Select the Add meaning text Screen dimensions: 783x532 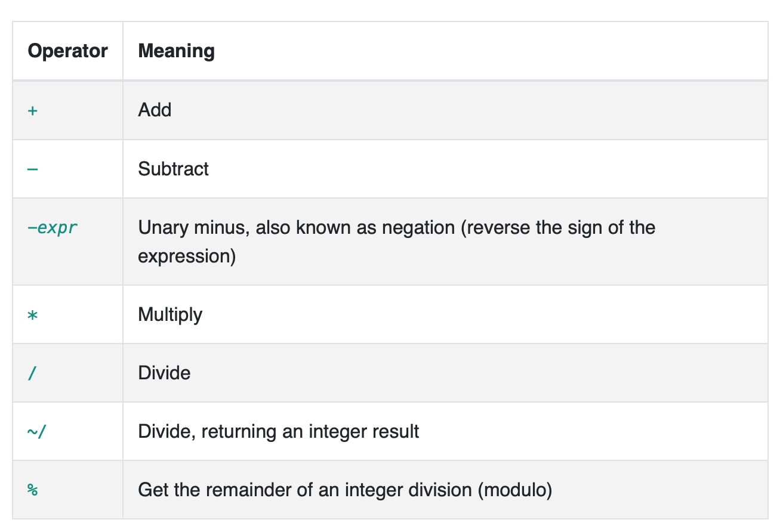pos(155,110)
